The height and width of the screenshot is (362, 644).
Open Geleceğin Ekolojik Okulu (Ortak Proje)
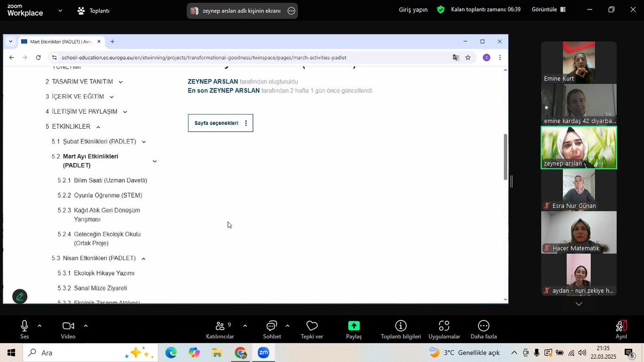click(x=107, y=239)
